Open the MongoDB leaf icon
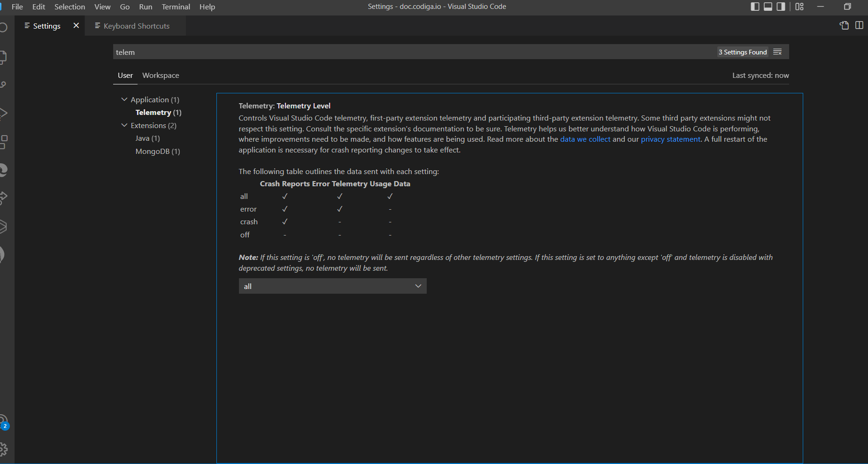Image resolution: width=868 pixels, height=464 pixels. point(3,254)
